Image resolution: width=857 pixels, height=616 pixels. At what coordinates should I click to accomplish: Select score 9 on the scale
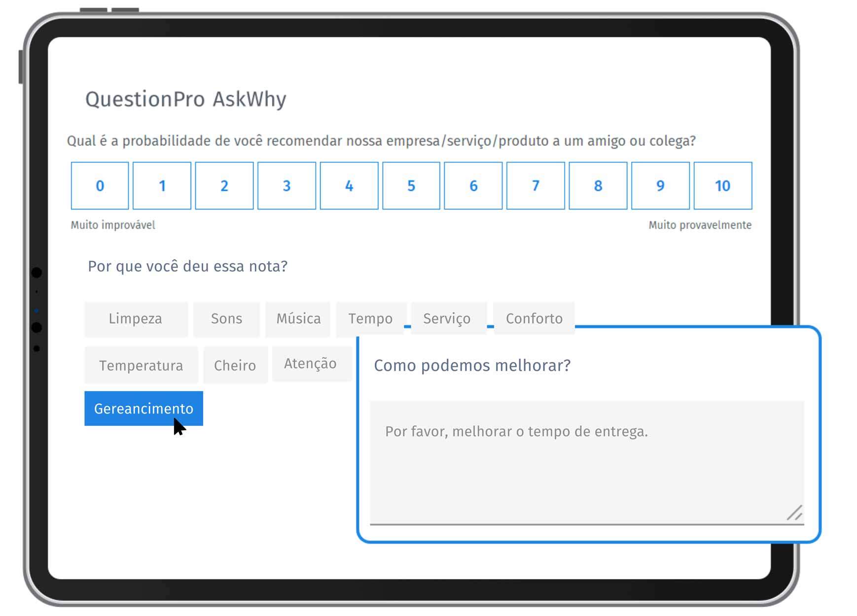pos(660,186)
